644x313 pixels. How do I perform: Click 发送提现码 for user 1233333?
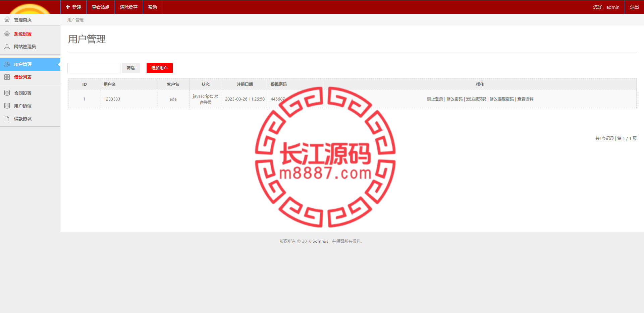(476, 99)
